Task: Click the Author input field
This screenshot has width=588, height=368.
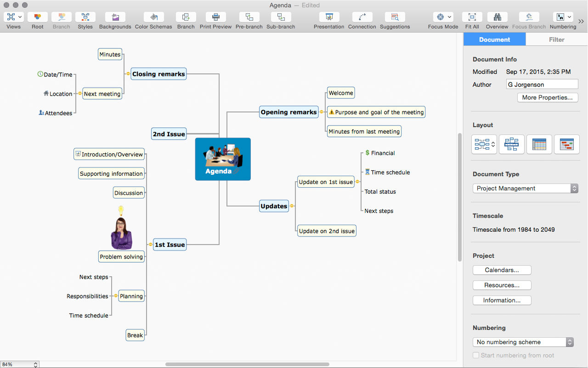Action: (542, 85)
